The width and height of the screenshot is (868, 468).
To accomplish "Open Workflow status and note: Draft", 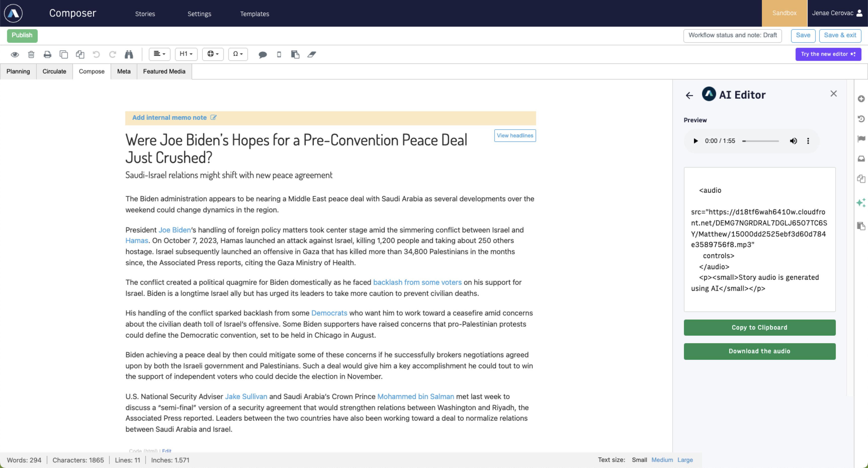I will pyautogui.click(x=732, y=35).
